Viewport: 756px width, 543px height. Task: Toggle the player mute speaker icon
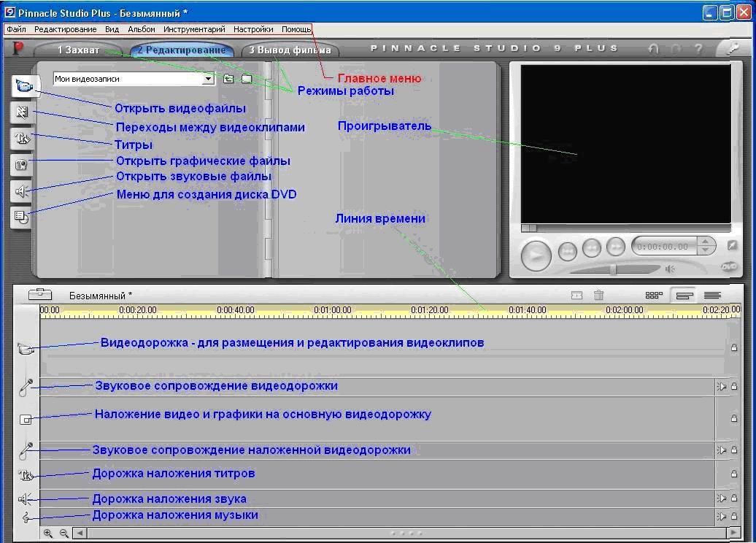[x=670, y=269]
